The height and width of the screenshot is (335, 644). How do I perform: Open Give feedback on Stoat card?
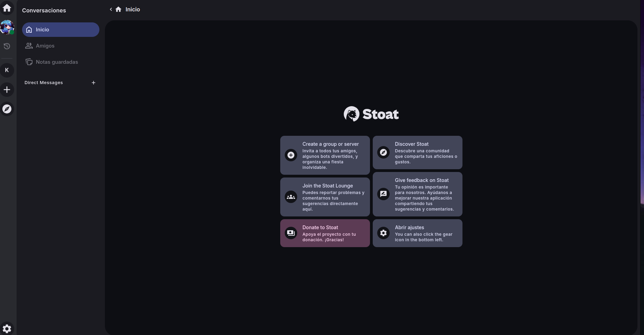(417, 194)
